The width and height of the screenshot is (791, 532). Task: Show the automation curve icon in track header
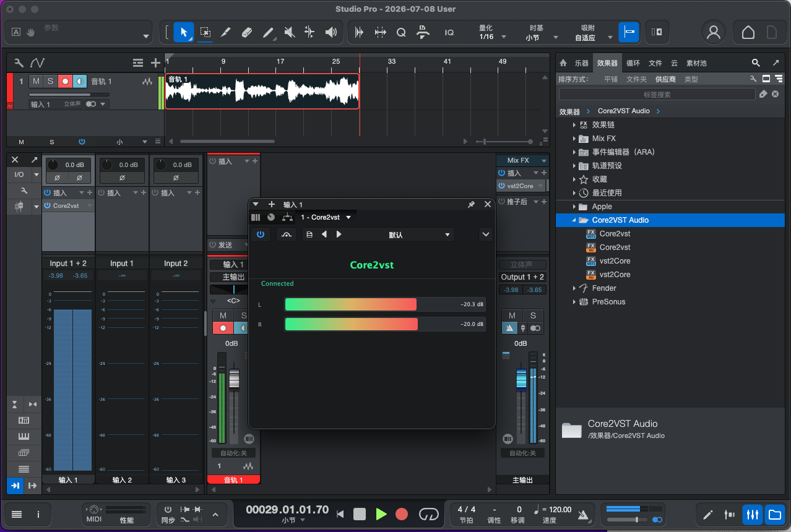[38, 62]
